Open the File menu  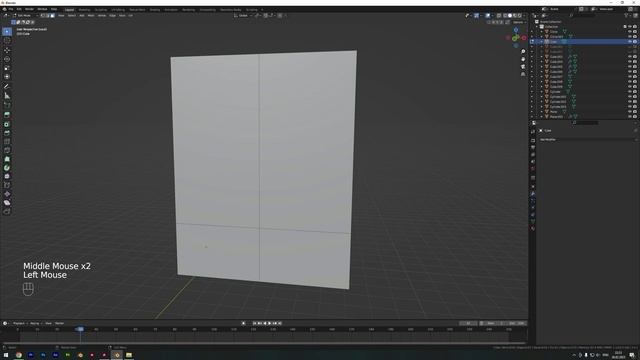11,9
